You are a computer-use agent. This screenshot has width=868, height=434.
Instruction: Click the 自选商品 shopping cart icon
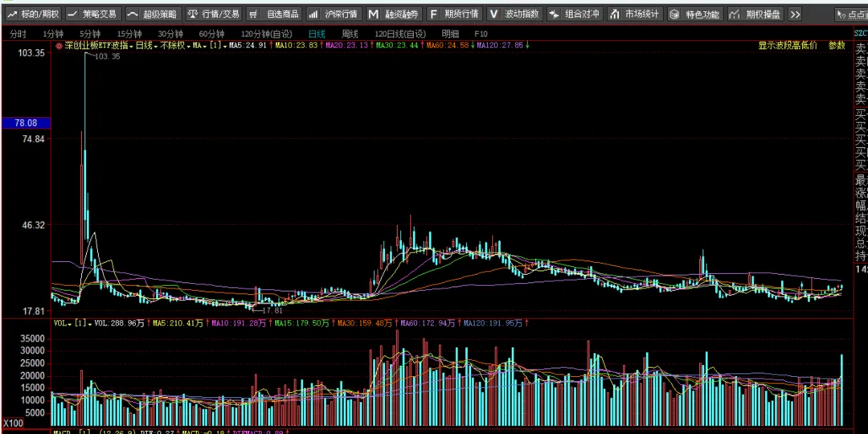tap(252, 14)
